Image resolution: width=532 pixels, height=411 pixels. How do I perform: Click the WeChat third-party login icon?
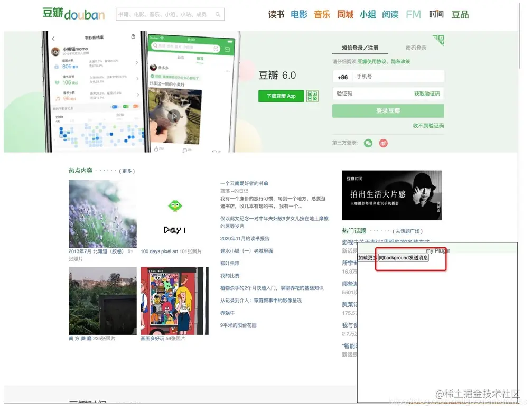pos(368,143)
